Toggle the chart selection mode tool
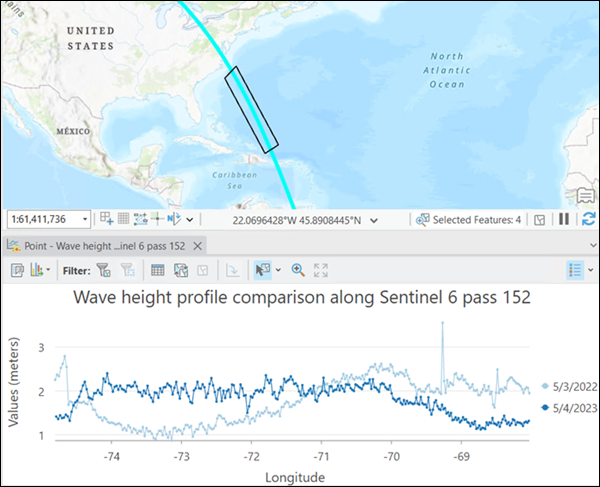This screenshot has width=600, height=487. point(264,270)
